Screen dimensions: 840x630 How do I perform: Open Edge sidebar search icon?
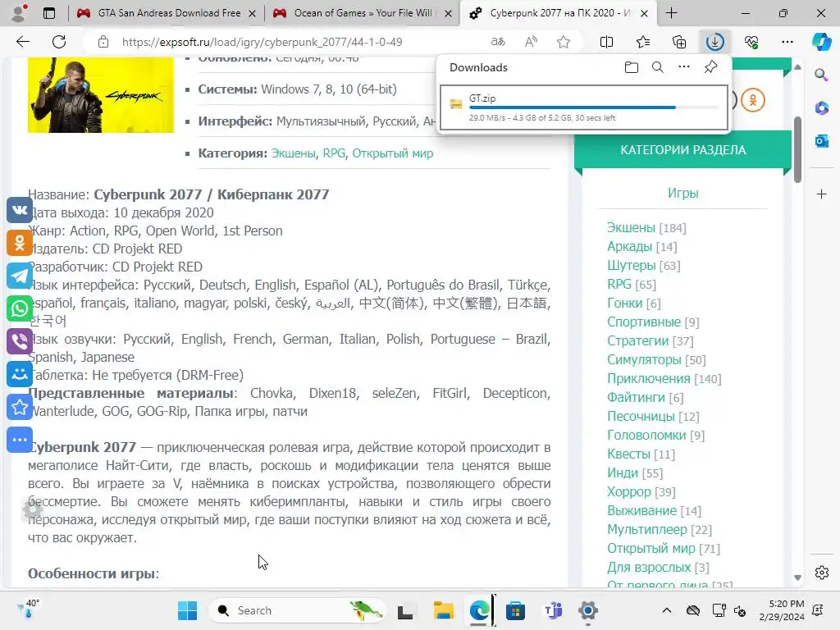(x=821, y=75)
